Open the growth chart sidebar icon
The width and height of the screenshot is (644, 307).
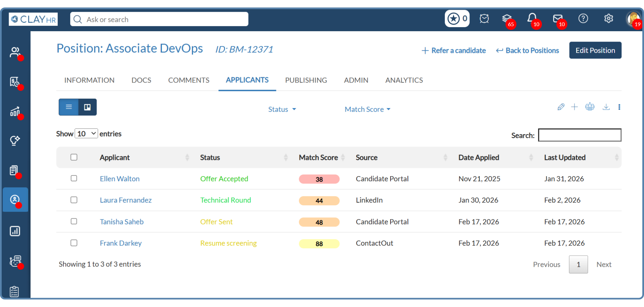[15, 111]
